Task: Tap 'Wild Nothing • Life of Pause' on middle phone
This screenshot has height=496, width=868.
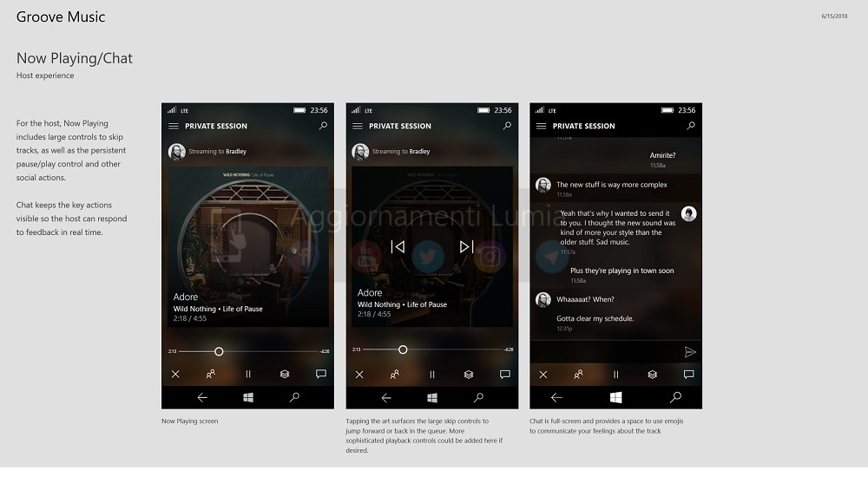Action: 403,304
